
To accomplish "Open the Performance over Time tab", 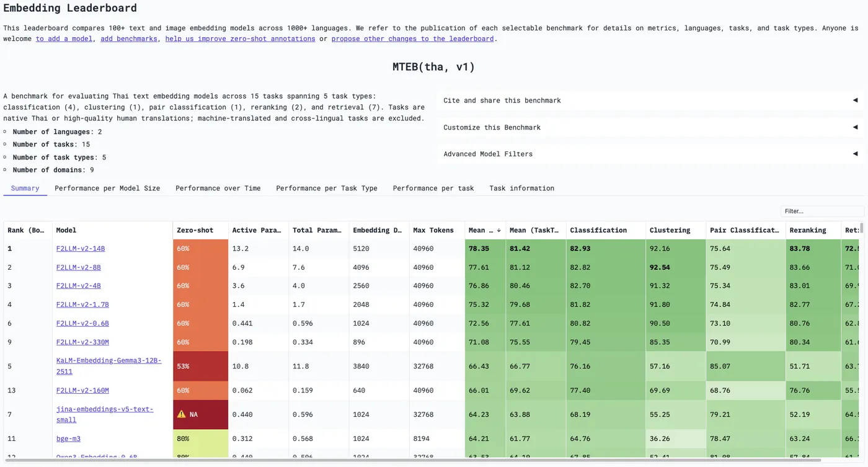I will point(218,188).
